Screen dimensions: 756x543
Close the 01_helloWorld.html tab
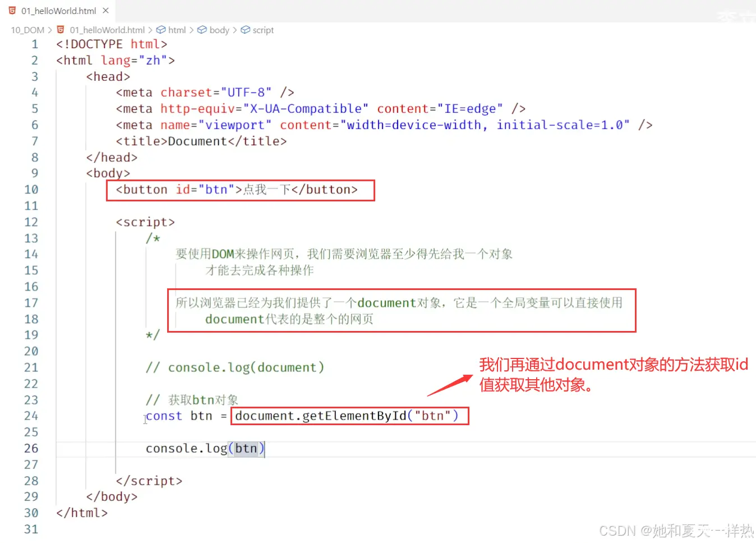105,11
